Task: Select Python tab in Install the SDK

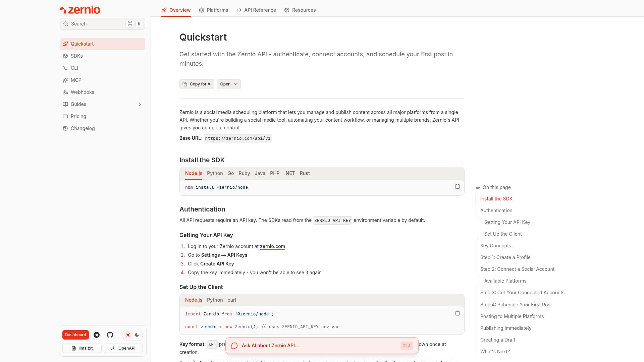Action: pyautogui.click(x=215, y=173)
